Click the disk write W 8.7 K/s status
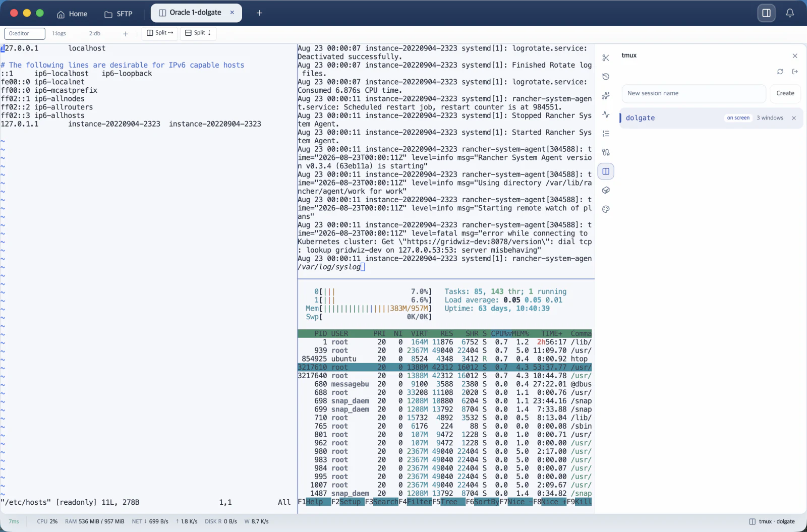The image size is (807, 532). pos(257,521)
